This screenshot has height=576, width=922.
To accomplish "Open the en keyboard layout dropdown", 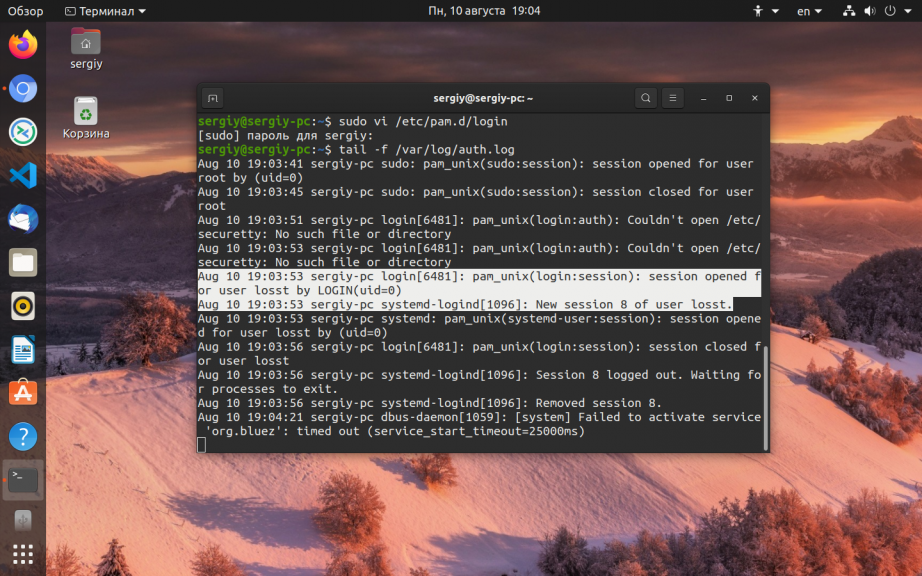I will pos(809,11).
